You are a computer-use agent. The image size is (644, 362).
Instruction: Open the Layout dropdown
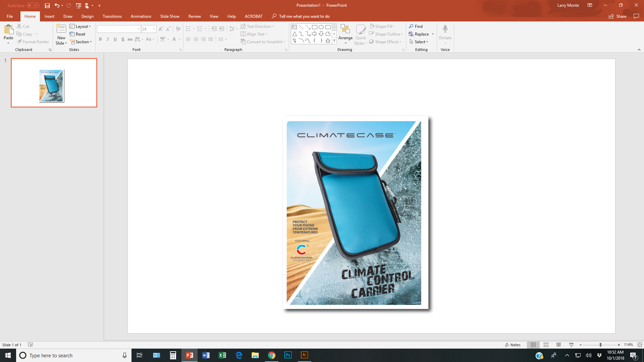pyautogui.click(x=80, y=26)
